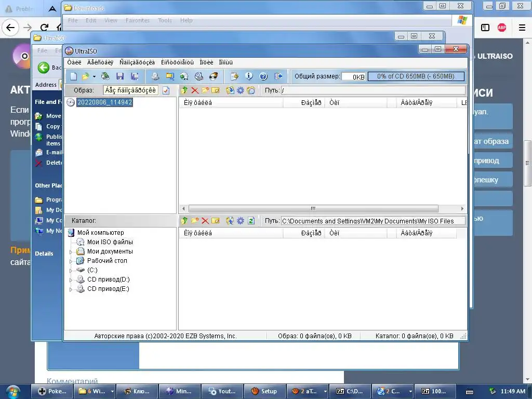Click the gear properties icon in image pane toolbar
Viewport: 532px width, 399px height.
click(x=241, y=90)
